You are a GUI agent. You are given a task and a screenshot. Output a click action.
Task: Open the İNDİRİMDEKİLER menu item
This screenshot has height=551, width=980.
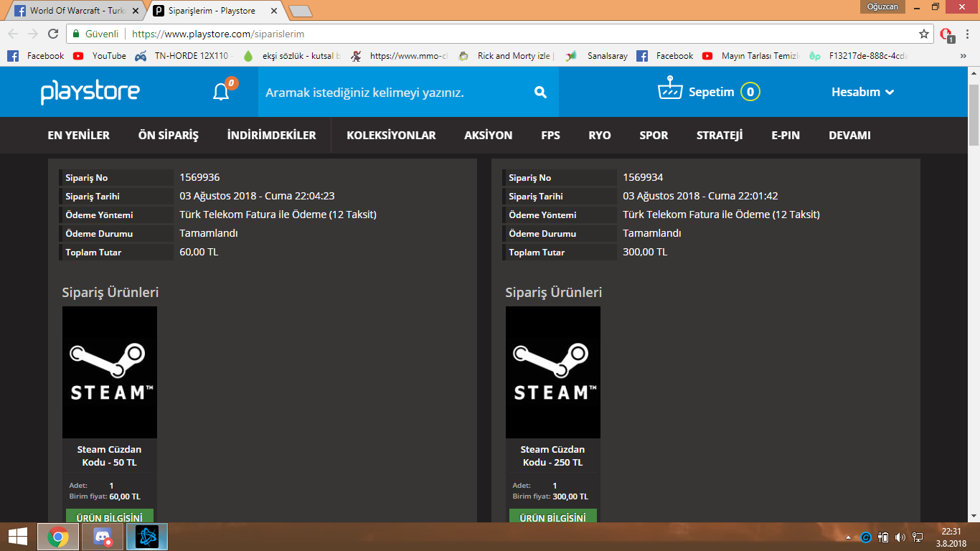click(271, 135)
